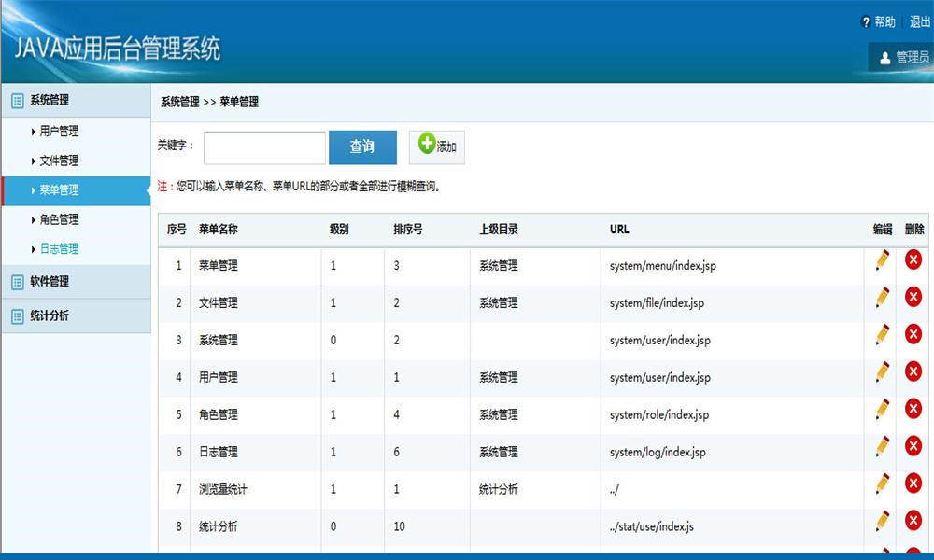Delete the 日志管理 row with red X icon
934x560 pixels.
[913, 446]
